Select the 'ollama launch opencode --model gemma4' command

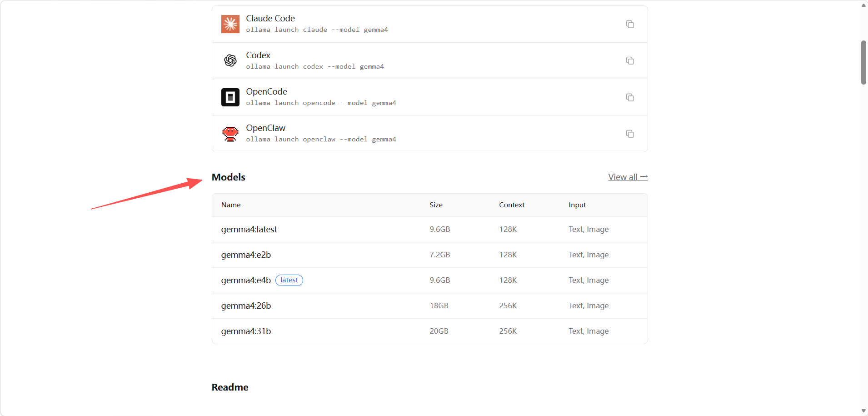pos(321,103)
